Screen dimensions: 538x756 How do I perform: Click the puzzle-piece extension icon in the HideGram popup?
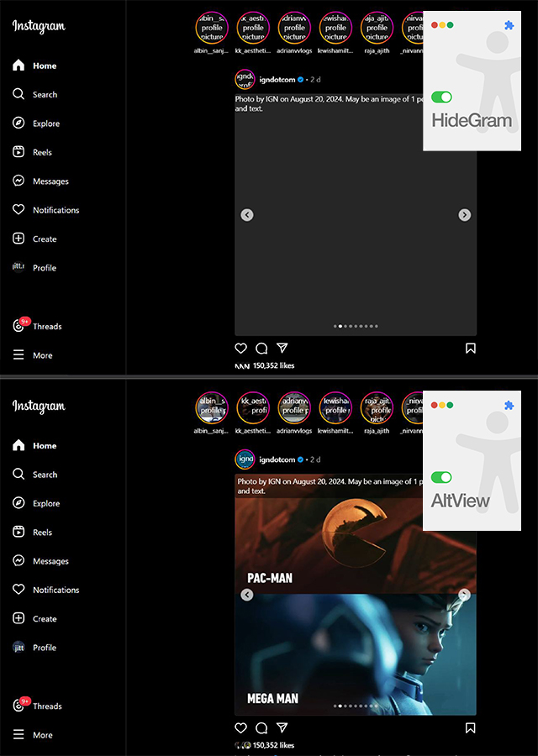click(x=509, y=26)
